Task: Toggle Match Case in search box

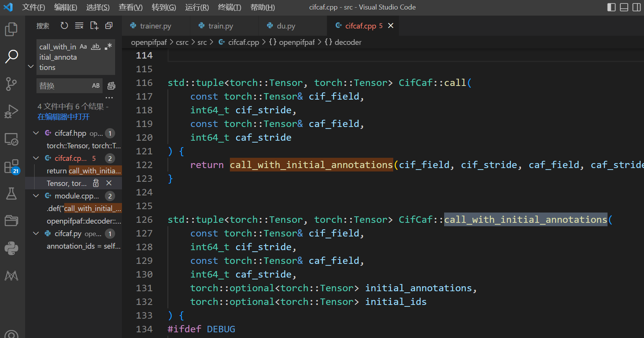Action: [83, 46]
